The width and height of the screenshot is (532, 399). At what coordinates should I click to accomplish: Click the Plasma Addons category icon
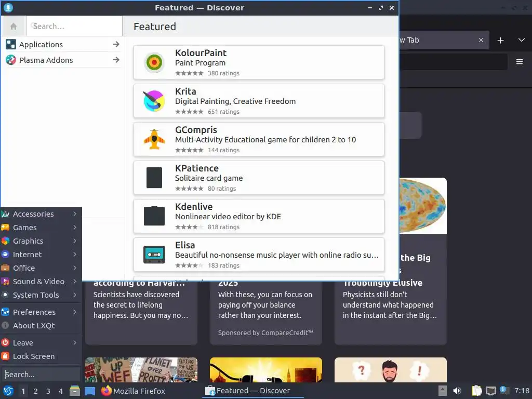[x=11, y=60]
